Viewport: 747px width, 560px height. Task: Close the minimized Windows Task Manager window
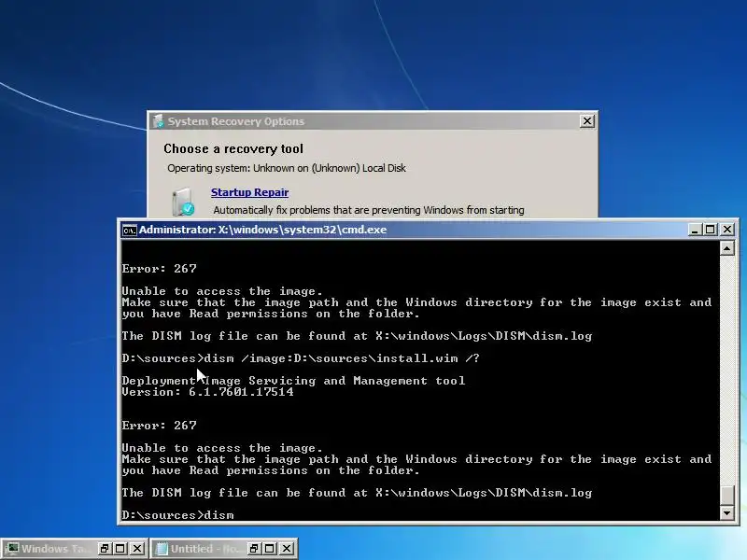137,549
